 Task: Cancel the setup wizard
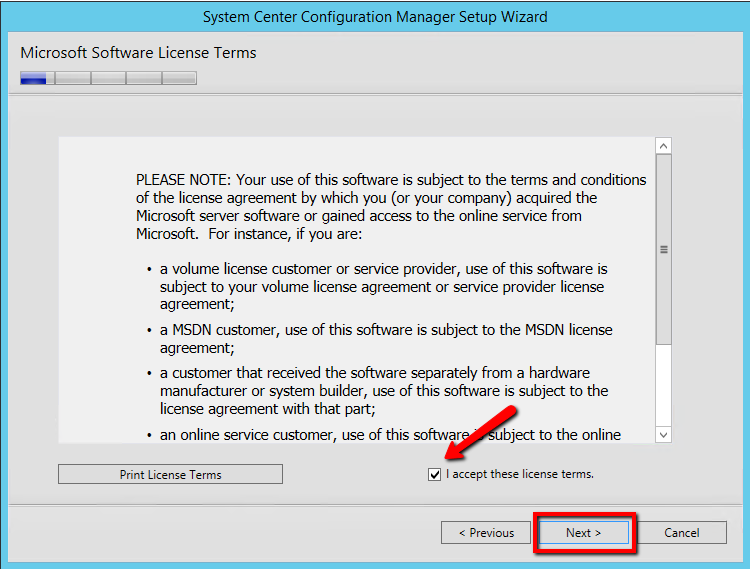tap(681, 533)
